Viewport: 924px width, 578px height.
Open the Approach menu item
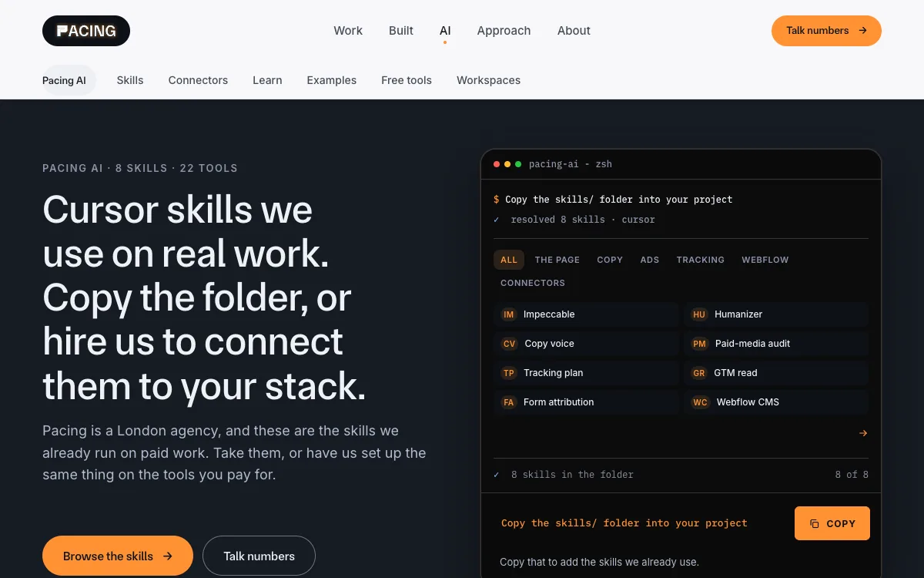click(504, 31)
